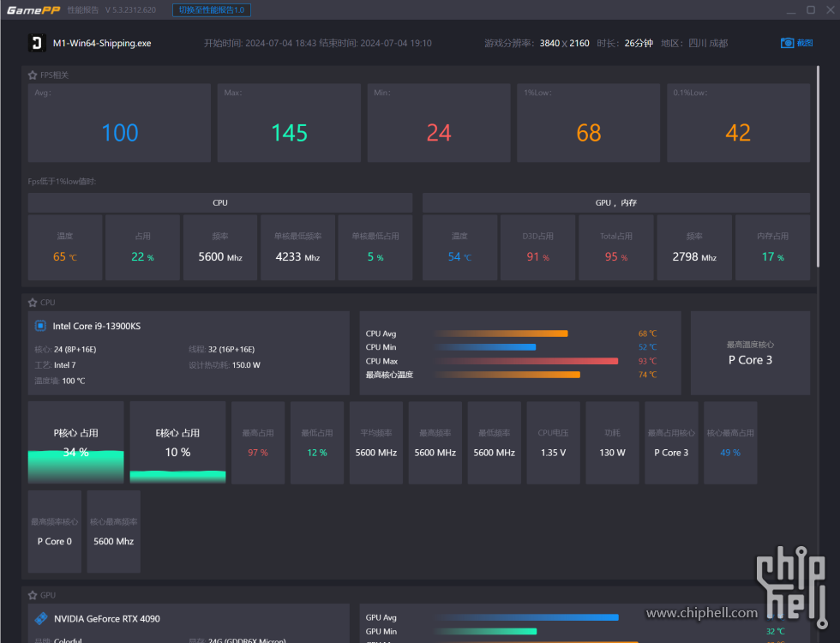The width and height of the screenshot is (840, 643).
Task: Click the 核心最高频率 5600 Mhz card
Action: (113, 532)
